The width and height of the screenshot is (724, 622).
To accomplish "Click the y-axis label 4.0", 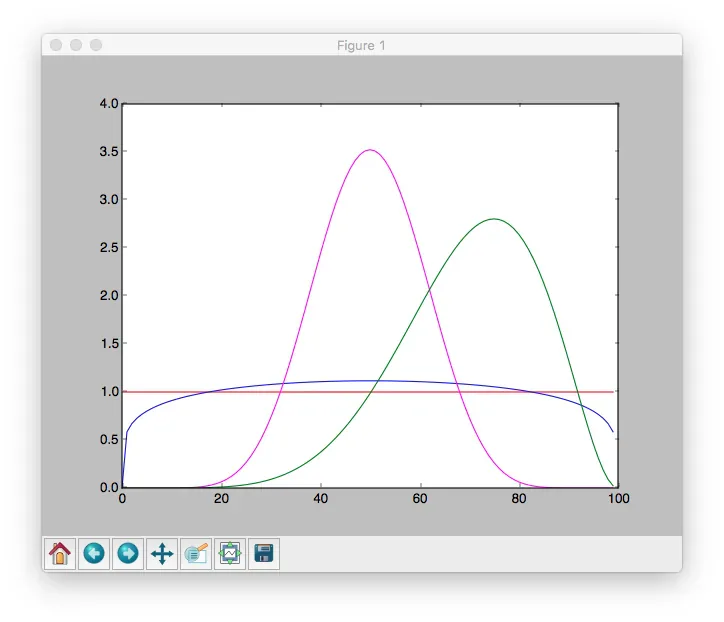I will pos(109,103).
